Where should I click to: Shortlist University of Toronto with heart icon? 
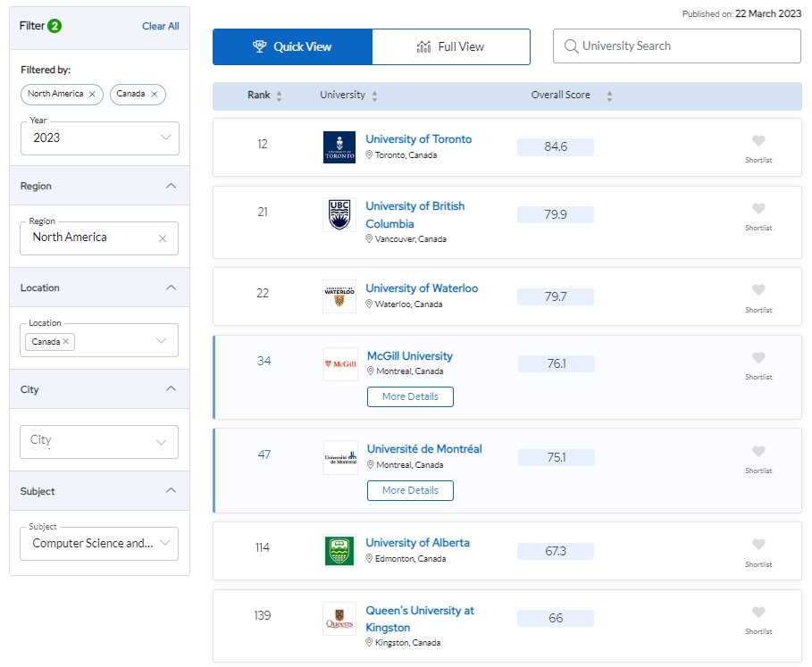pos(758,141)
